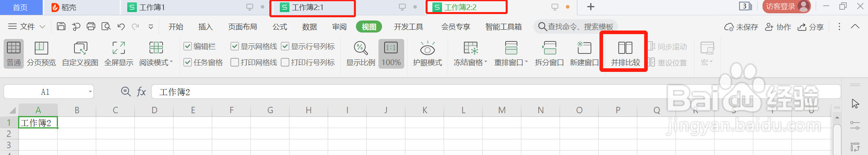Screen dimensions: 868x155
Task: Click Arrange Windows (重排窗口) icon
Action: pyautogui.click(x=511, y=48)
